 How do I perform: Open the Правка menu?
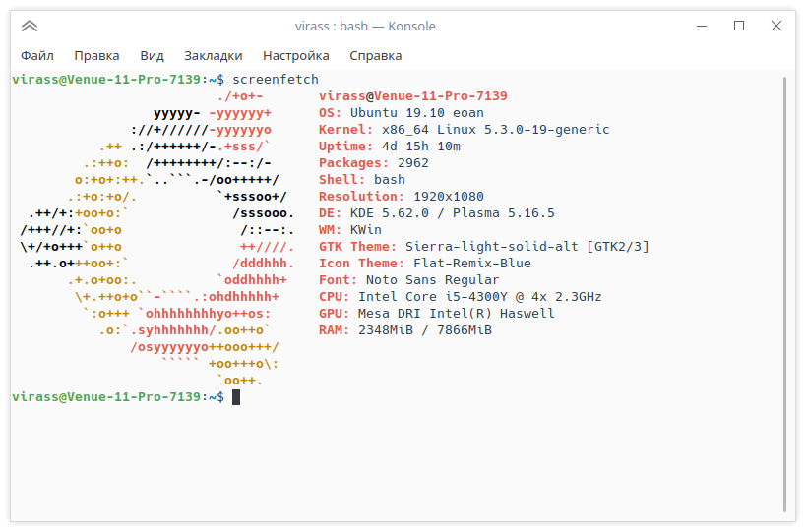(x=96, y=56)
